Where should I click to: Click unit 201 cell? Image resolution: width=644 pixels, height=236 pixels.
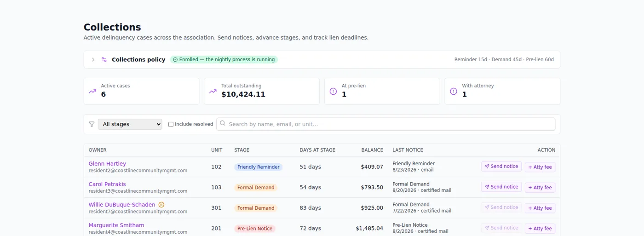click(216, 228)
